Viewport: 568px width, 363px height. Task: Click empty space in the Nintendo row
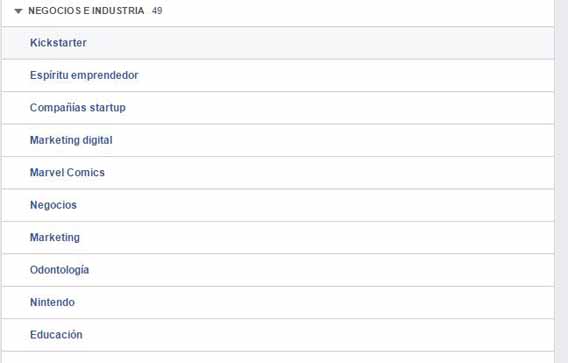(x=312, y=302)
